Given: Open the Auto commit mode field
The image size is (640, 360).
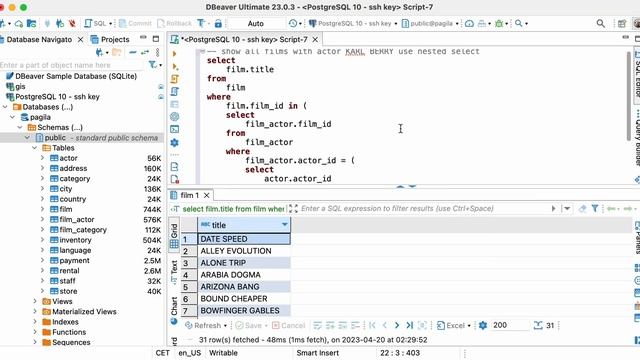Looking at the screenshot, I should click(x=256, y=24).
